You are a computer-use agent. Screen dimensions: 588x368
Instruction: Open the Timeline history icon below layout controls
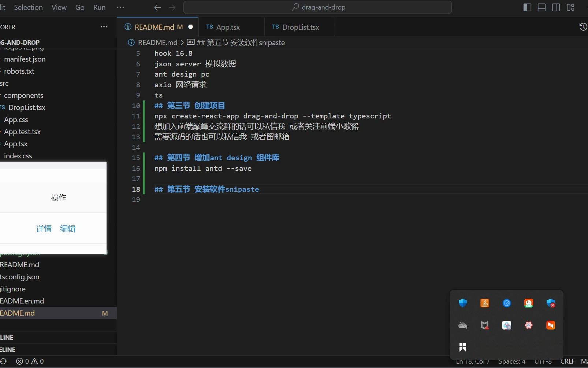583,27
